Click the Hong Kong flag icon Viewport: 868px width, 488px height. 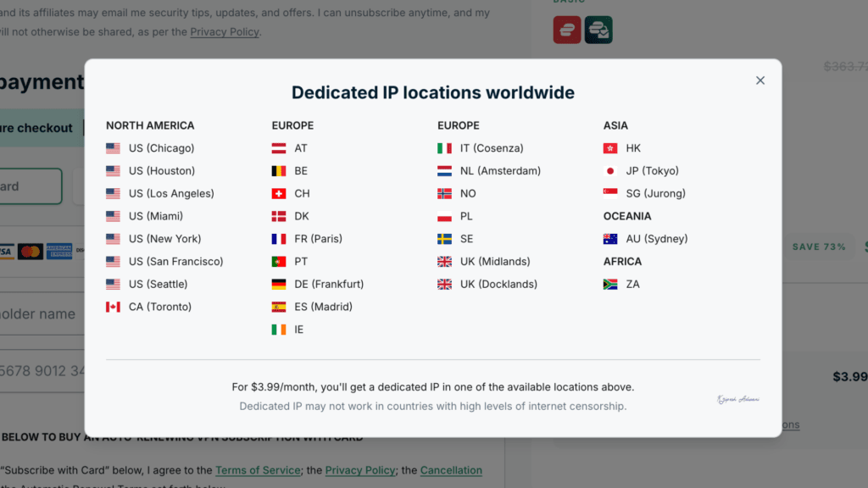(x=610, y=148)
